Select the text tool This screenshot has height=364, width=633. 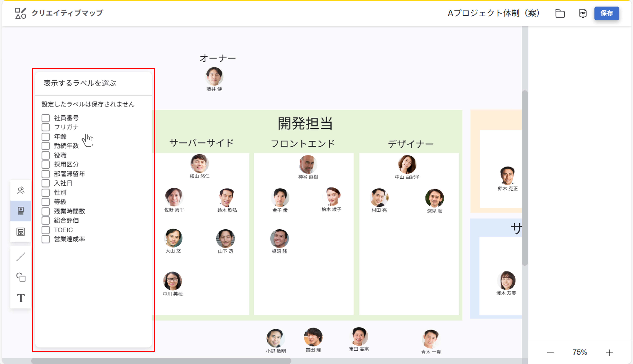(21, 298)
